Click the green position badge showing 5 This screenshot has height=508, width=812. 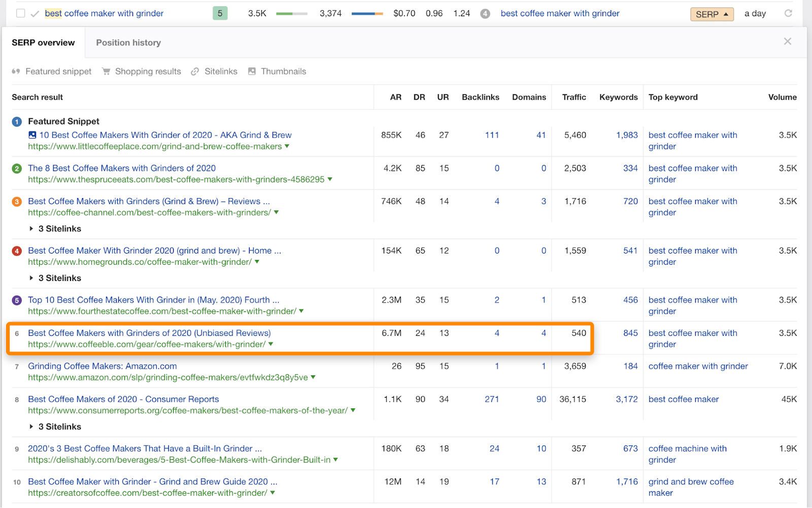[x=220, y=13]
